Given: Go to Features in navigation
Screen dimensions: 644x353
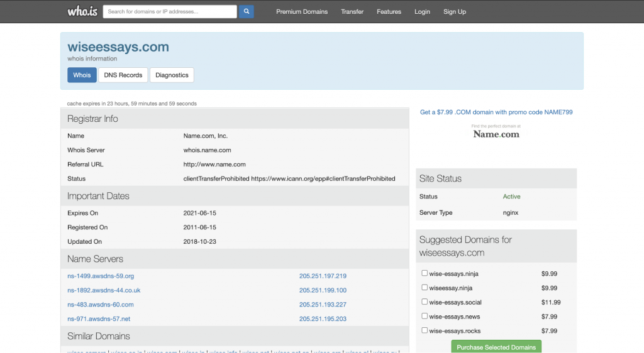Looking at the screenshot, I should [389, 11].
